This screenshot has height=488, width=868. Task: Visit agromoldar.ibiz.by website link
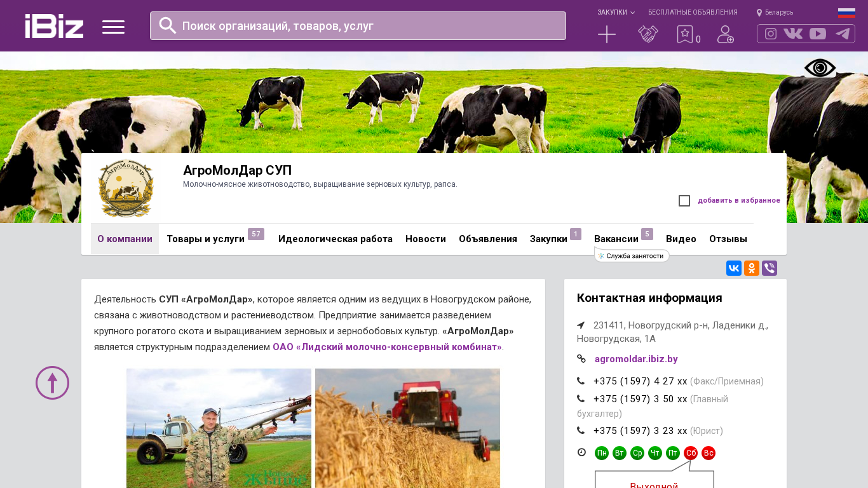pos(636,359)
